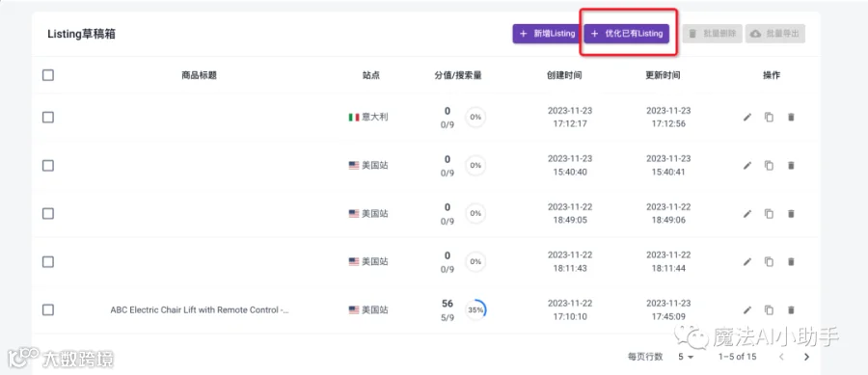868x375 pixels.
Task: Delete the listing created 15:40:40
Action: click(791, 166)
